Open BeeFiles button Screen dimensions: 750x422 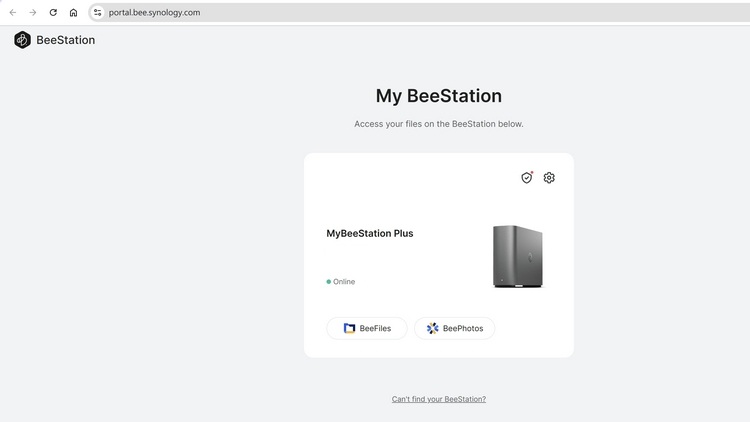point(367,328)
